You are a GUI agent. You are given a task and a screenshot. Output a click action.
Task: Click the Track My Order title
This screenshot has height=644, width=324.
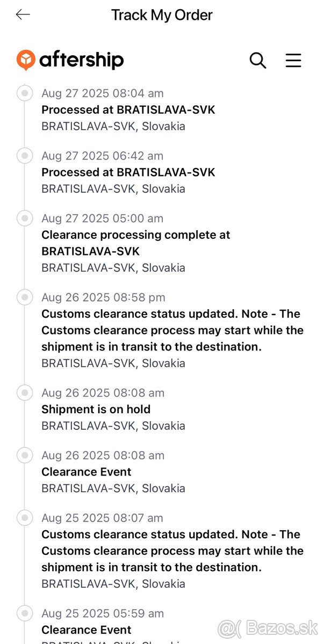162,15
